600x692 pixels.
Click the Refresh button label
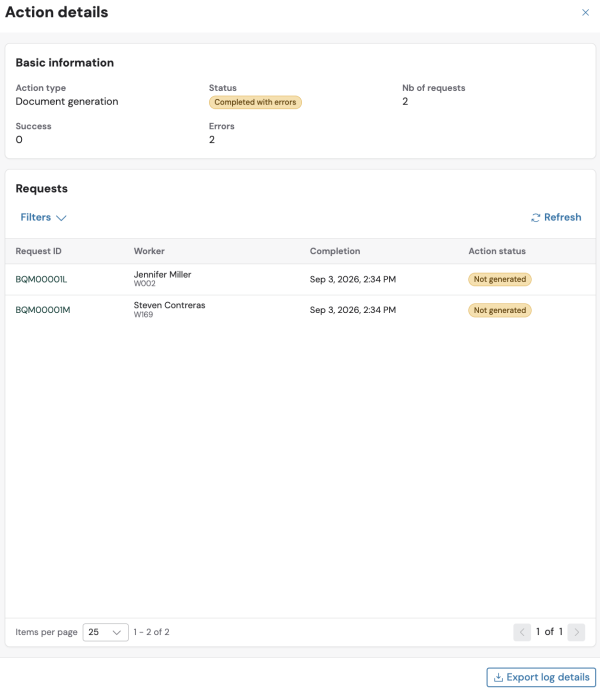[562, 217]
